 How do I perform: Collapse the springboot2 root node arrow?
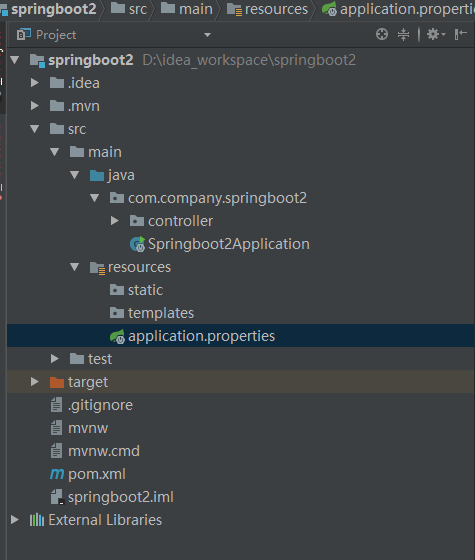pyautogui.click(x=15, y=60)
